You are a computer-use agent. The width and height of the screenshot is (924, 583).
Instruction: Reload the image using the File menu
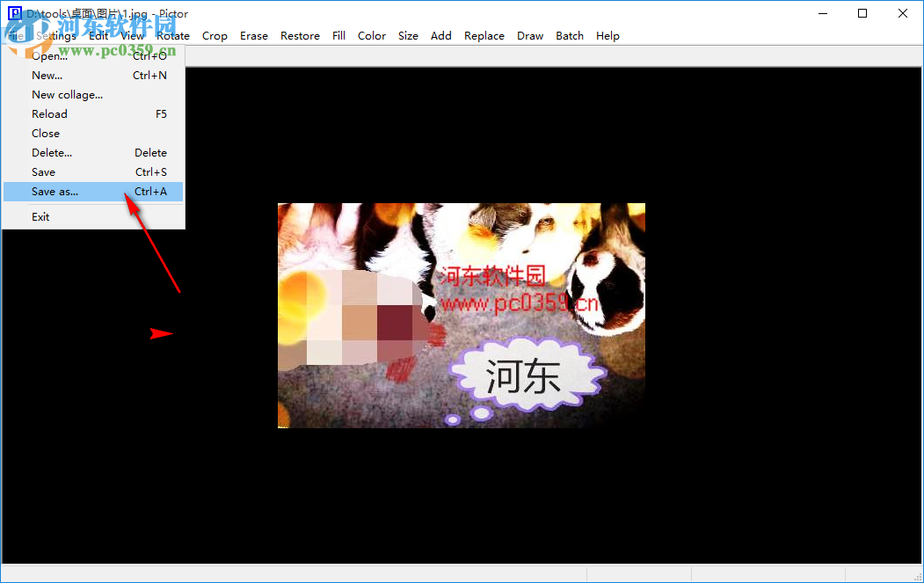pos(49,113)
